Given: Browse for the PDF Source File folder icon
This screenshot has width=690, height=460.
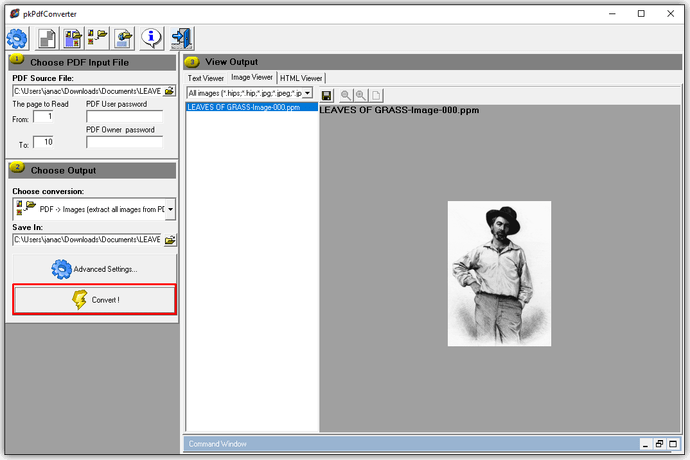Looking at the screenshot, I should tap(169, 91).
